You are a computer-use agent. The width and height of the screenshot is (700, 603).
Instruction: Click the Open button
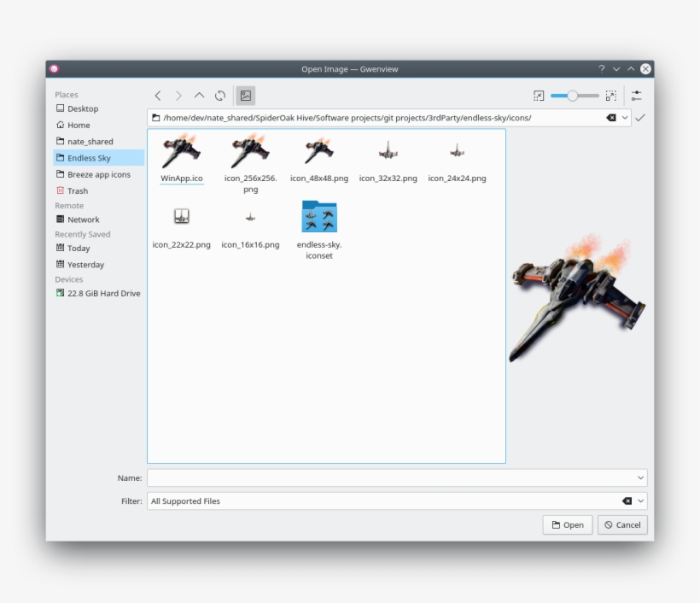click(x=568, y=524)
